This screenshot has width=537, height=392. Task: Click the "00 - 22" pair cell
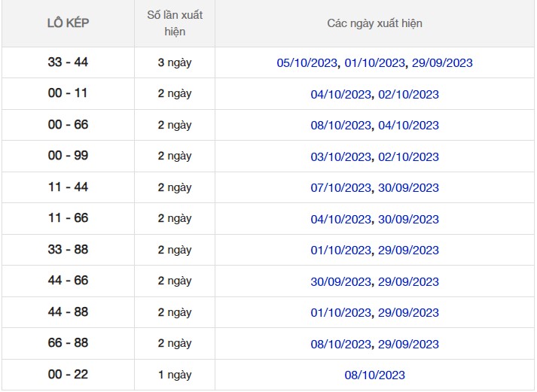coord(68,375)
